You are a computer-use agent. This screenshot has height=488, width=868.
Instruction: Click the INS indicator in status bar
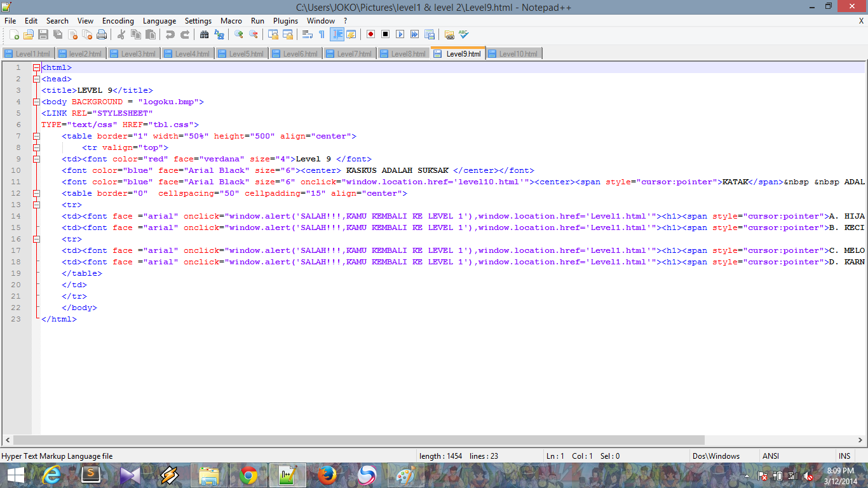844,456
